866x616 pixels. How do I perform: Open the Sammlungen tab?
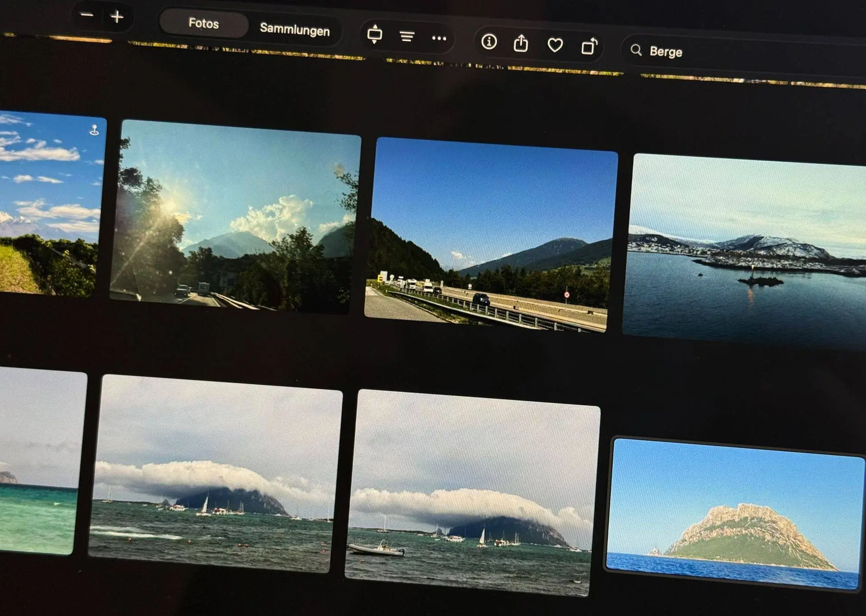point(295,30)
